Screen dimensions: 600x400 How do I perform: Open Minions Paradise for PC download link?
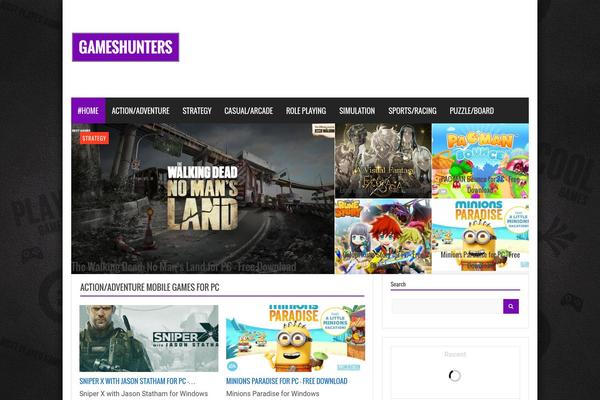point(287,381)
